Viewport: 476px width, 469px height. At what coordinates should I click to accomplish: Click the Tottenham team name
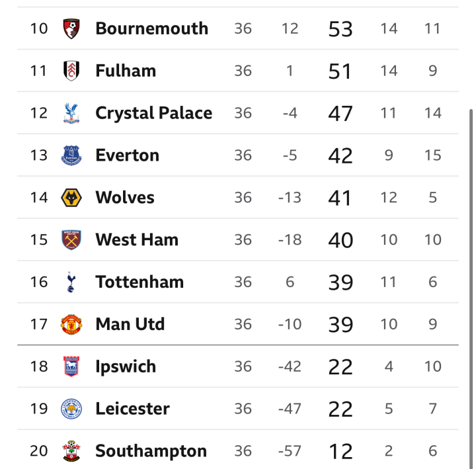(139, 282)
